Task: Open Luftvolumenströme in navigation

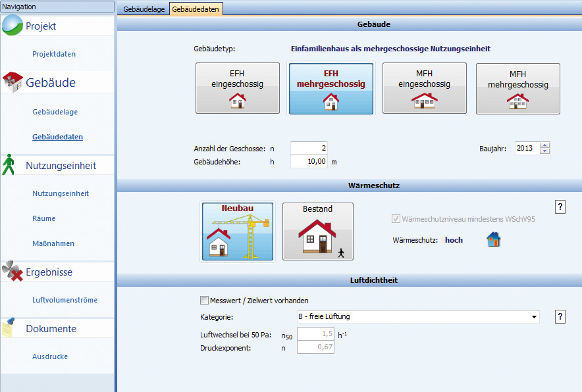Action: tap(65, 300)
